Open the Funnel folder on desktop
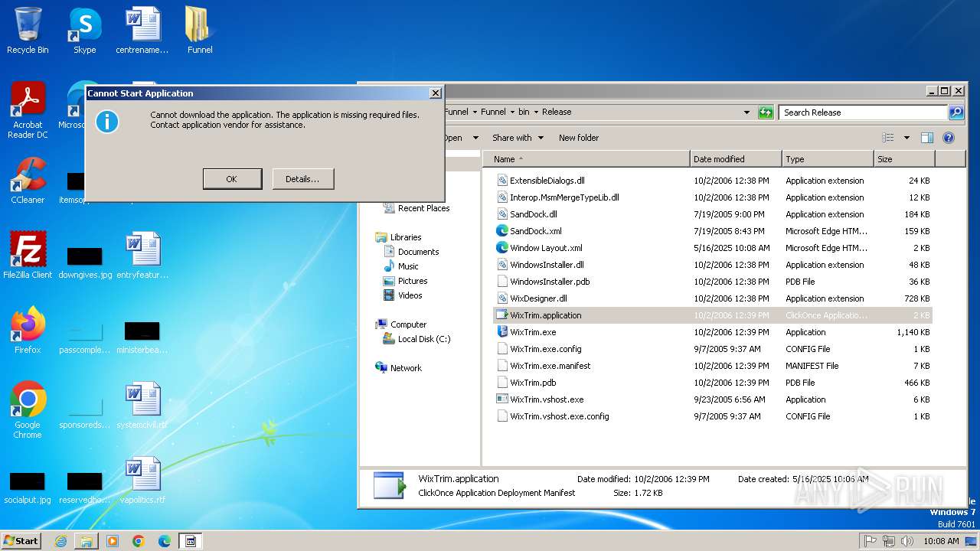This screenshot has width=980, height=551. pos(200,31)
